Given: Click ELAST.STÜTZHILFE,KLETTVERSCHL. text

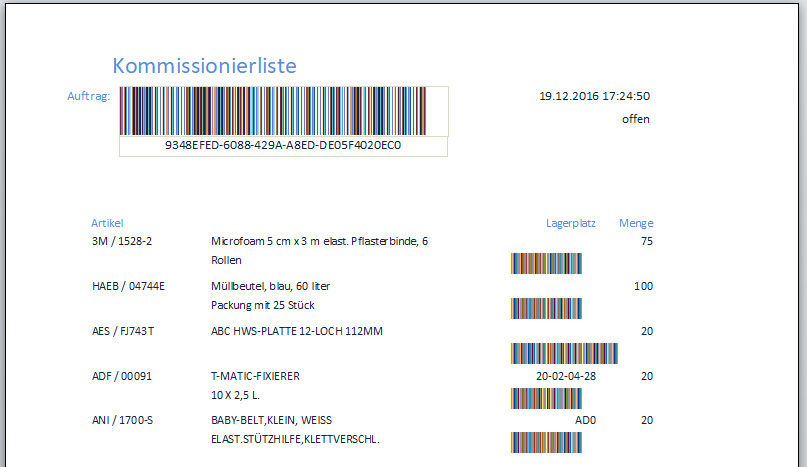Looking at the screenshot, I should (x=295, y=440).
